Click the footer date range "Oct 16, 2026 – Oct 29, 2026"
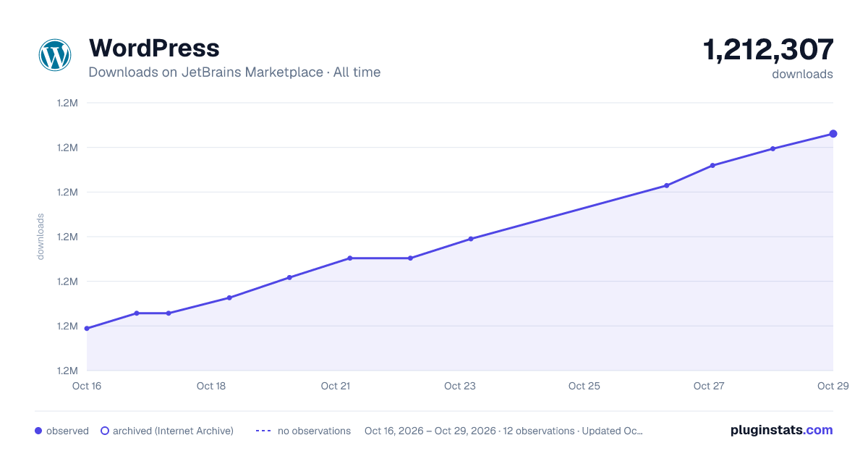 pyautogui.click(x=430, y=431)
